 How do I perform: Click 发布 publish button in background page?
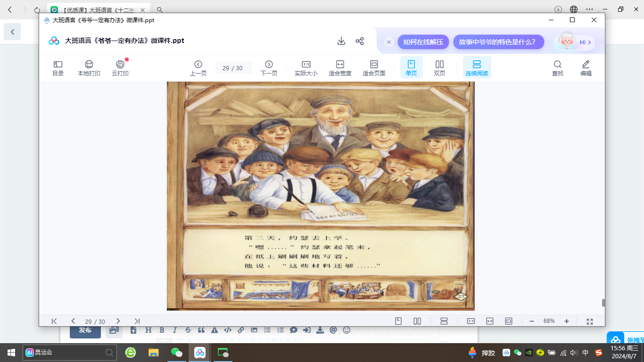[x=85, y=330]
